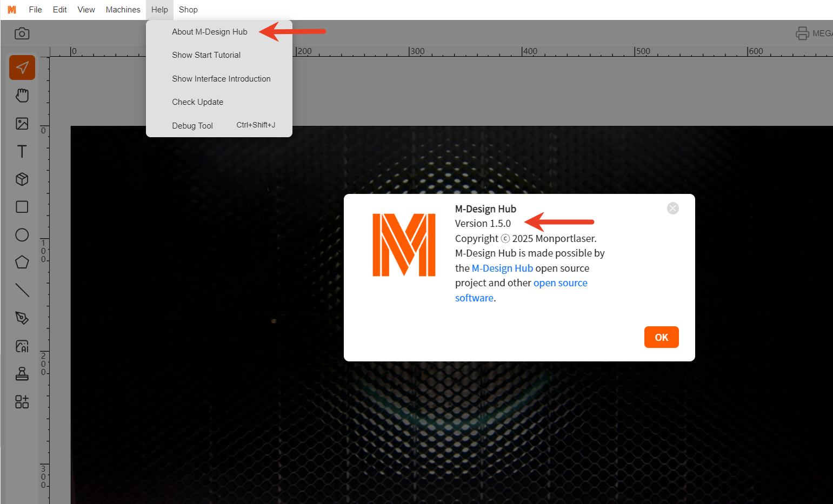Open the Edit menu
This screenshot has height=504, width=833.
click(x=60, y=10)
